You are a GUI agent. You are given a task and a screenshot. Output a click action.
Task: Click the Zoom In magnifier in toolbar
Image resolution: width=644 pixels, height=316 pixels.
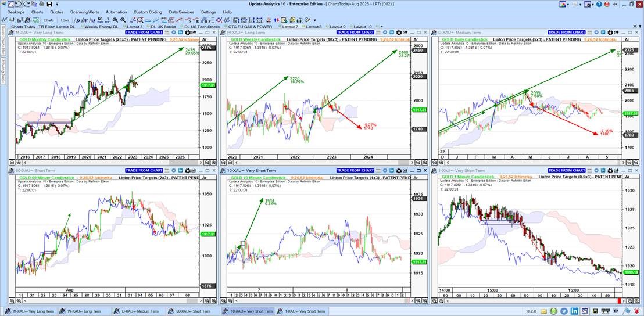tap(115, 20)
